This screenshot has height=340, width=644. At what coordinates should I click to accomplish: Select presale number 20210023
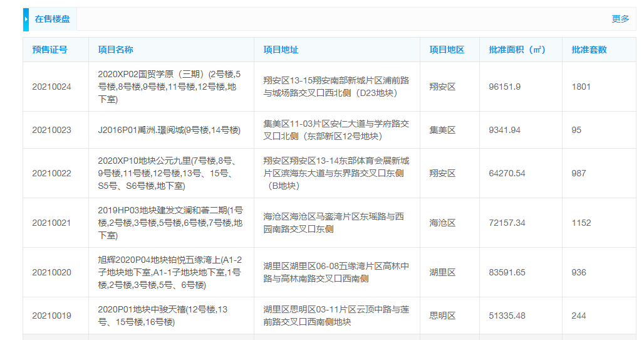point(52,130)
